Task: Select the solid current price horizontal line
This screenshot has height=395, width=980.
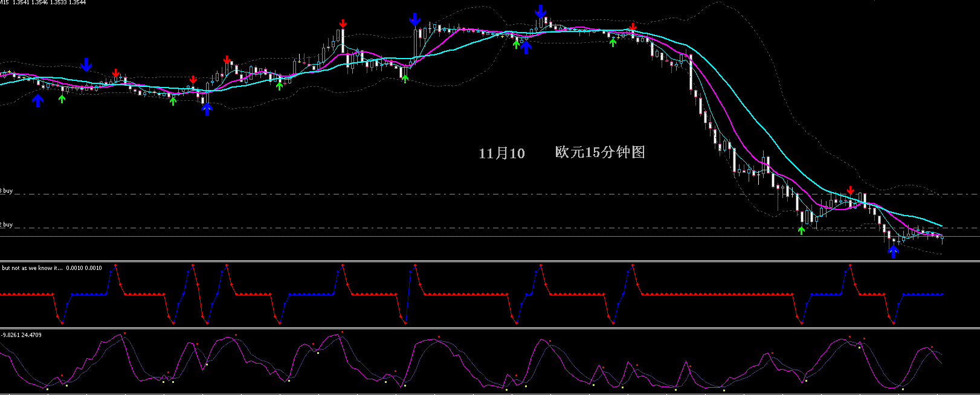Action: click(490, 237)
